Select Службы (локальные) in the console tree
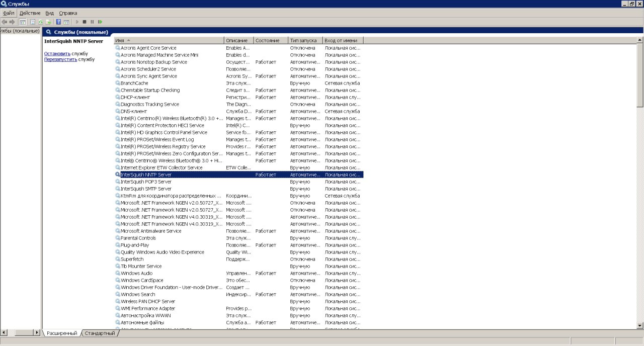Viewport: 644px width, 346px height. click(x=20, y=31)
